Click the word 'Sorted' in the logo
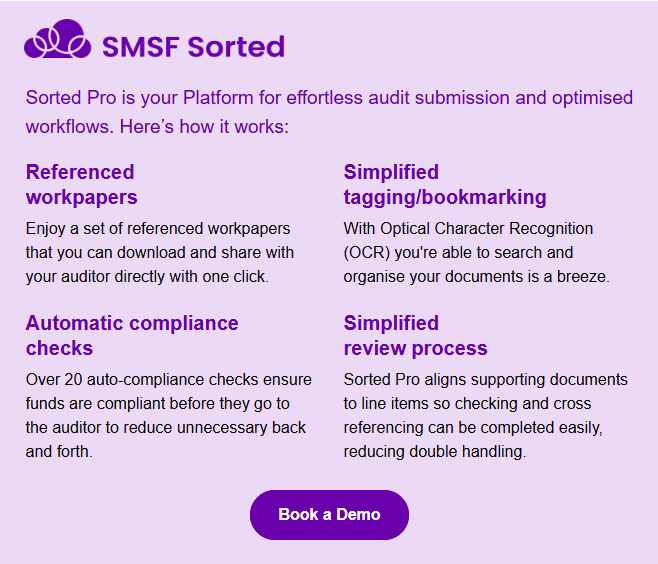Screen dimensions: 658x564 236,47
